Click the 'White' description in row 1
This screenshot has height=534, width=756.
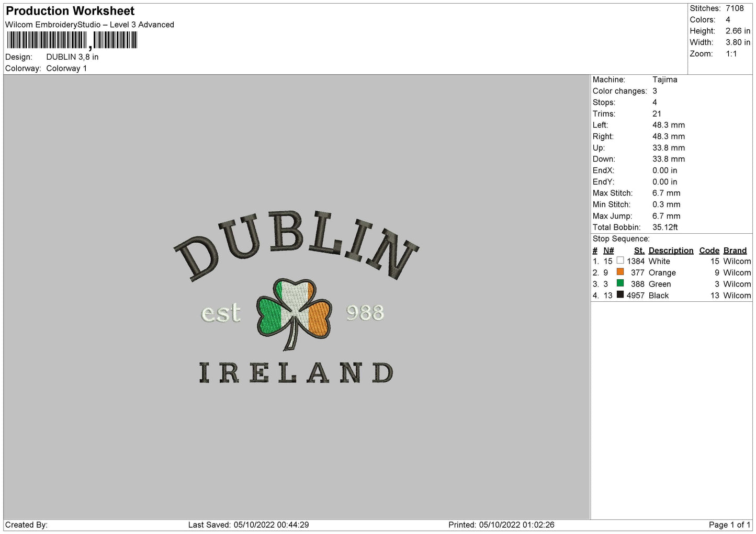(x=659, y=262)
